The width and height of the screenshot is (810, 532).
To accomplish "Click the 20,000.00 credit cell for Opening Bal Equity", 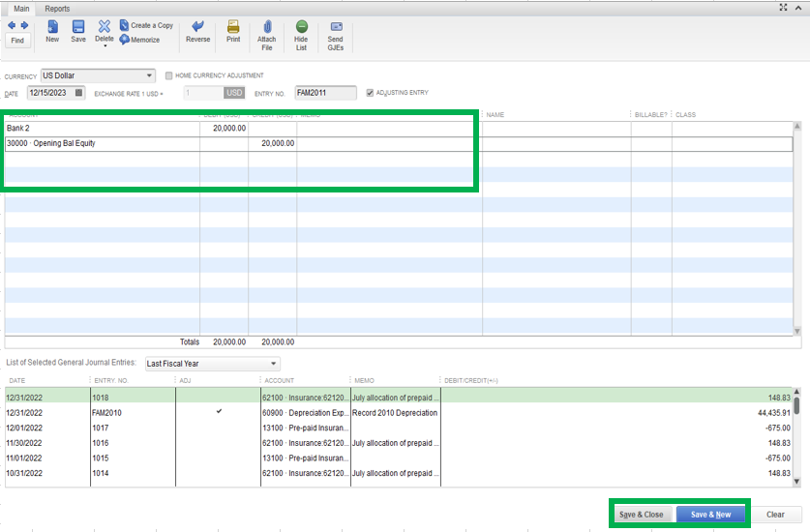I will 272,143.
